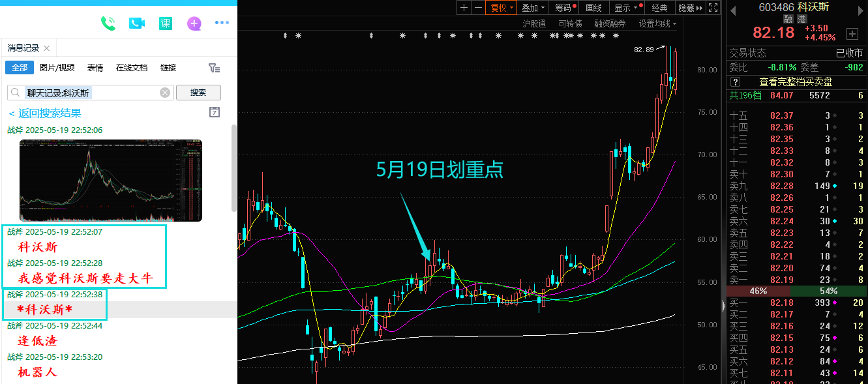Click the 搜索 button
This screenshot has width=868, height=384.
198,93
